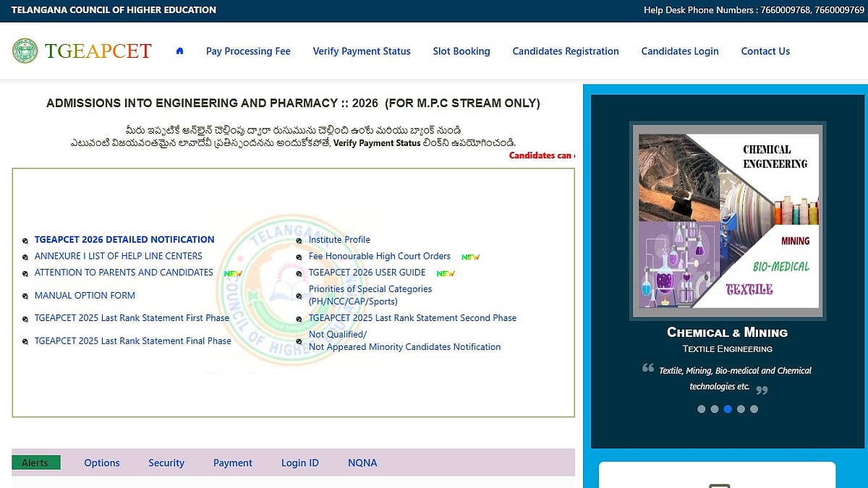Click the TGEAPCET emblem logo

tap(25, 51)
